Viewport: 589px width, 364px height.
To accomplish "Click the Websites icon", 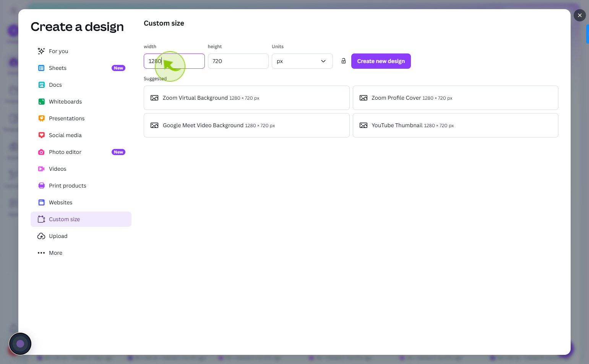I will click(41, 202).
